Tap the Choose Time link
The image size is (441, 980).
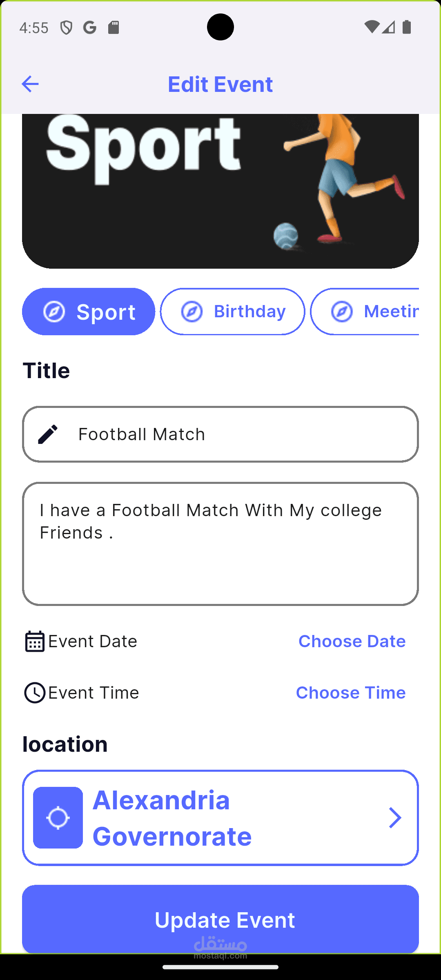pyautogui.click(x=350, y=693)
